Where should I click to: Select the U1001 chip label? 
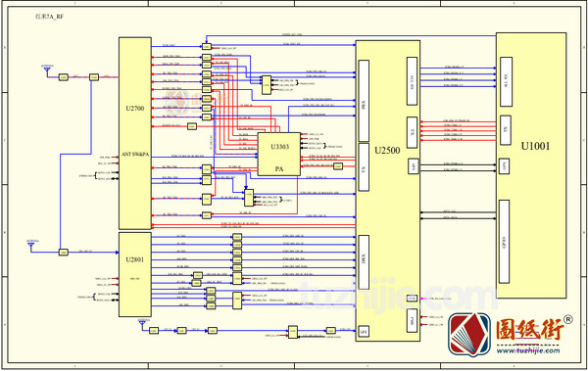pos(535,146)
